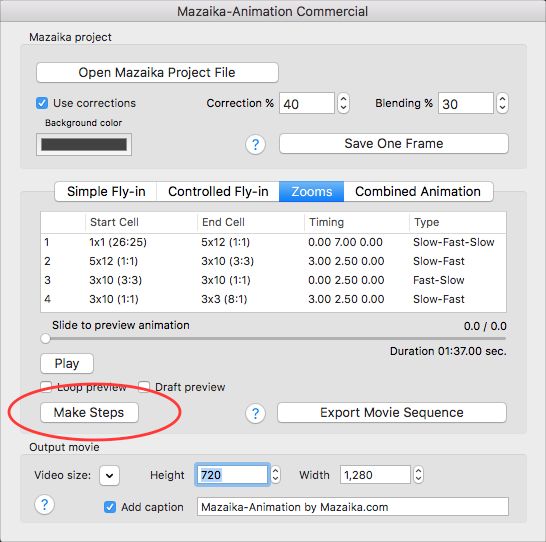Open the Background color swatch

84,144
